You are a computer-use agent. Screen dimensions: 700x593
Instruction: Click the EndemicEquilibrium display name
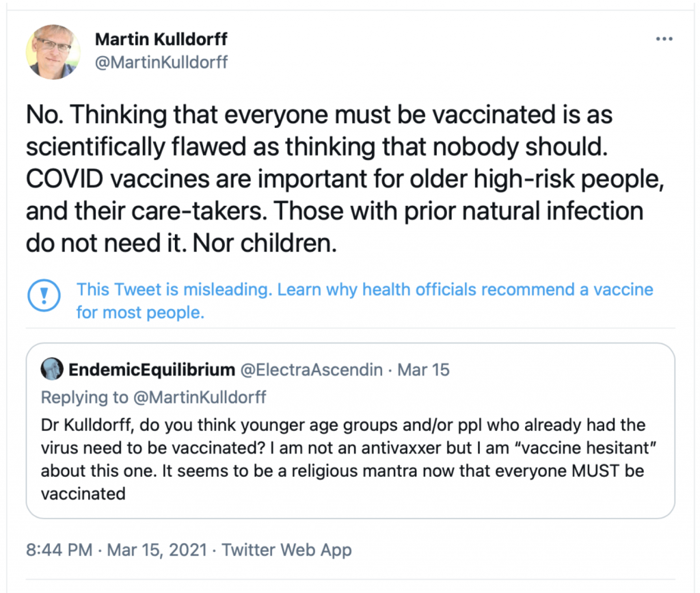coord(151,370)
